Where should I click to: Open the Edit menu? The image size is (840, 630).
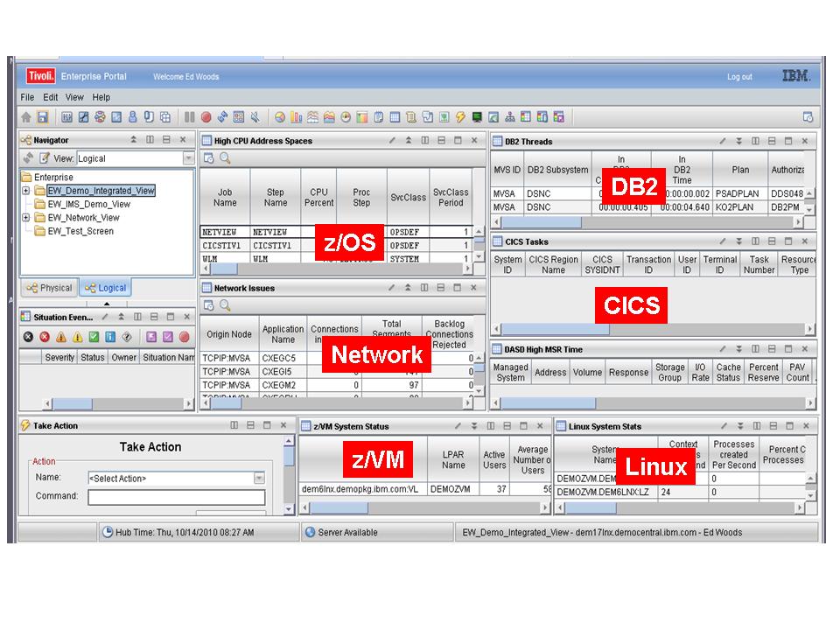[x=51, y=97]
